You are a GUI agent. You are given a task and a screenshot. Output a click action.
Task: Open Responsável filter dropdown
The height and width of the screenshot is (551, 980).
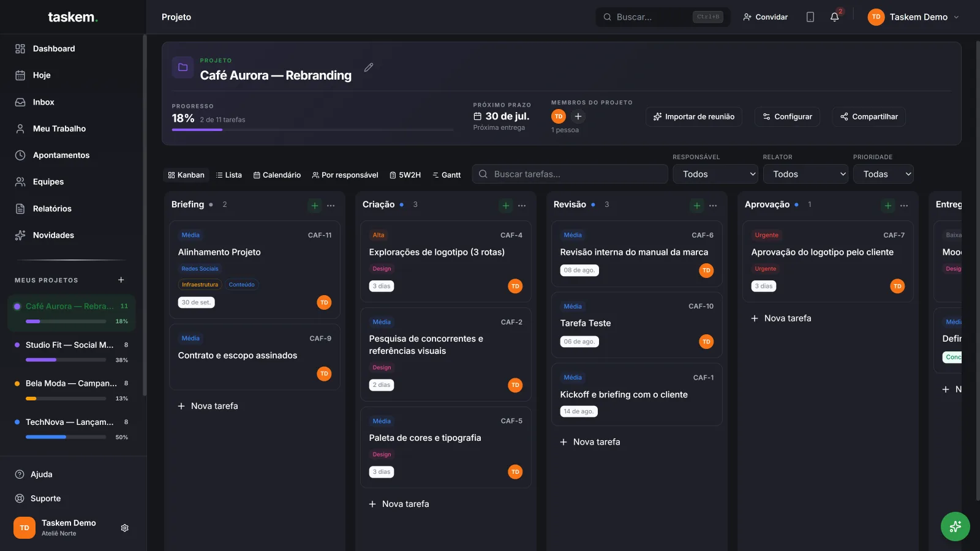(x=715, y=174)
